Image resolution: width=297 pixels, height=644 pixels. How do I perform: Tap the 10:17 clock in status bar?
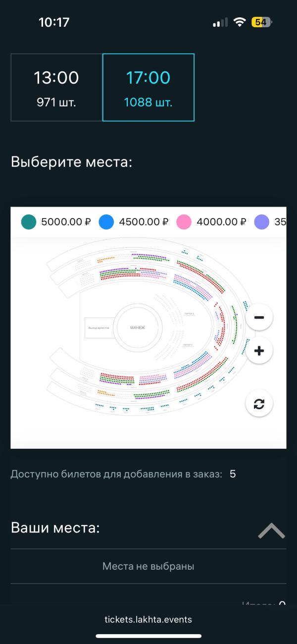[x=54, y=22]
